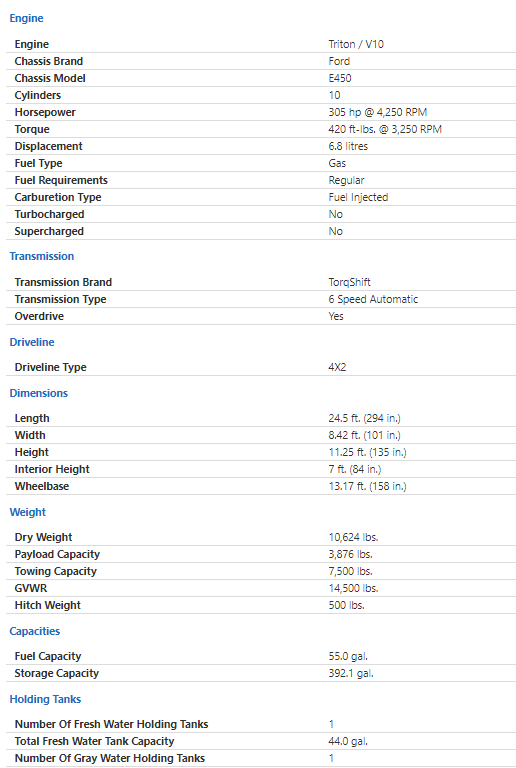Select the Horsepower value 305 hp
516x768 pixels.
click(x=377, y=112)
